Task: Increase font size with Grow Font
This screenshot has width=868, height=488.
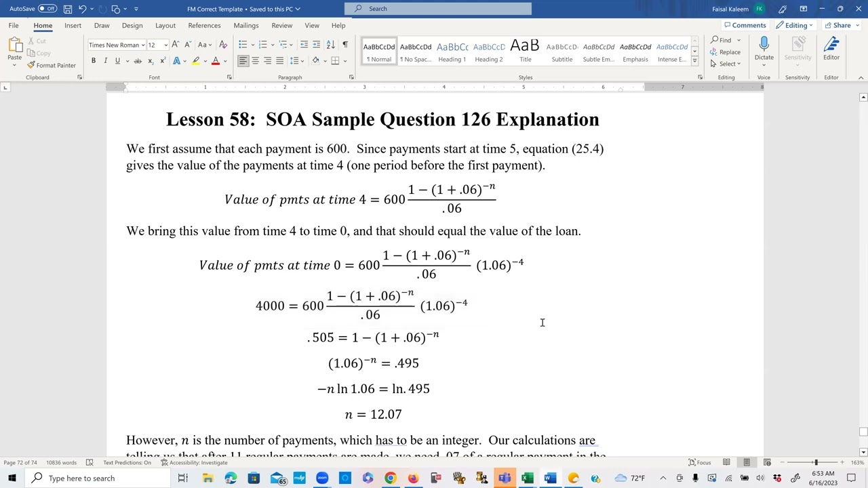Action: pos(176,45)
